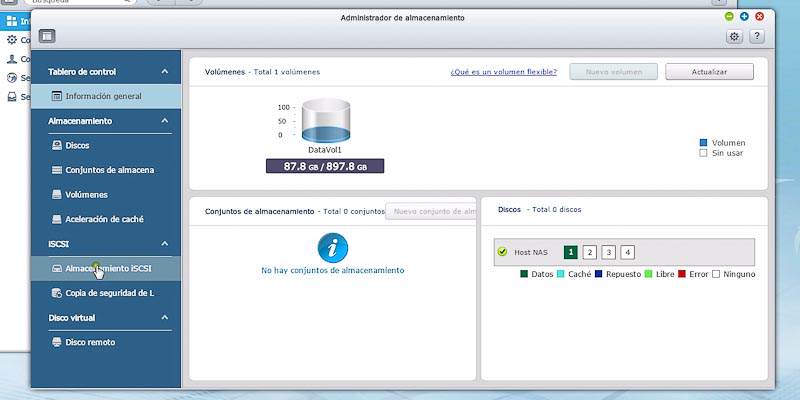Click the Copia de seguridad icon
Screen dimensions: 800x400
click(57, 293)
